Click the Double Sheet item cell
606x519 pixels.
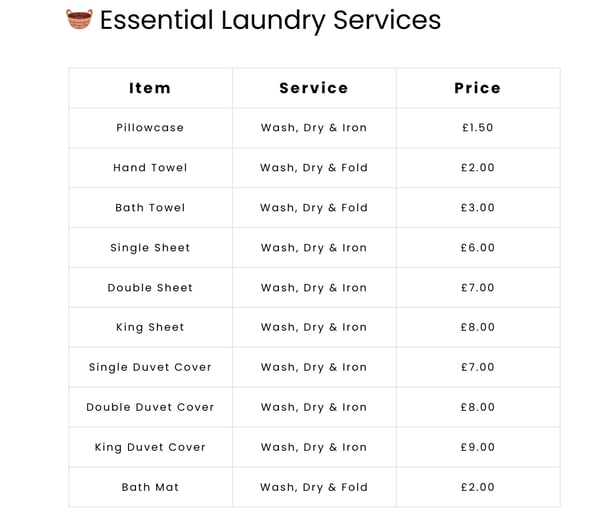pyautogui.click(x=150, y=288)
